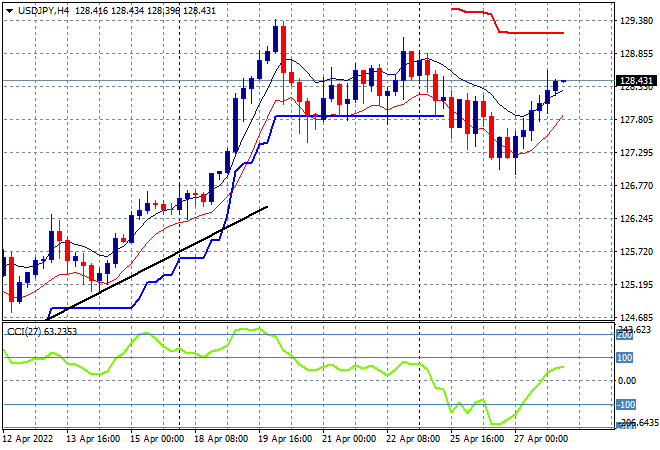Viewport: 660px width, 450px height.
Task: Click the chart menu triangle beside USDJPY,H4
Action: tap(9, 11)
